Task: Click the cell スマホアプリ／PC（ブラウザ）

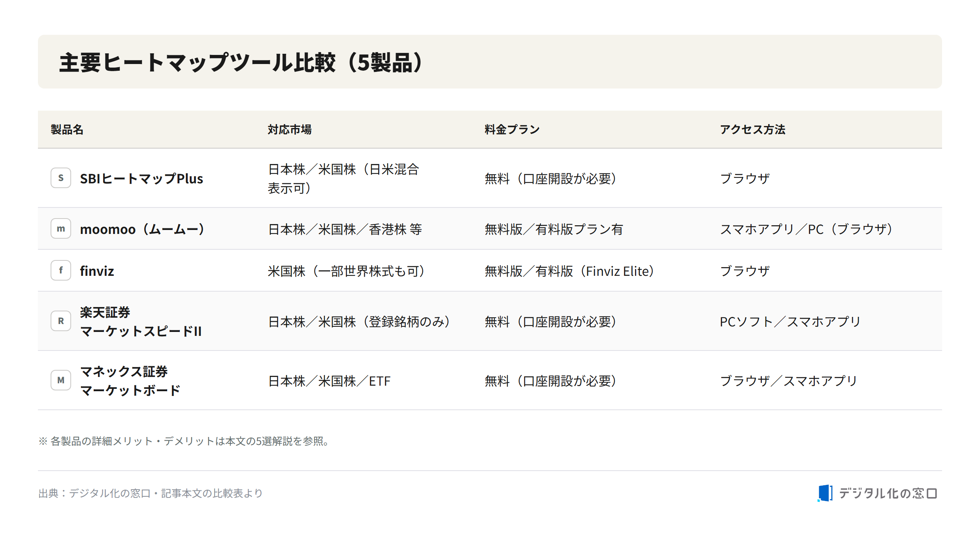Action: point(806,229)
